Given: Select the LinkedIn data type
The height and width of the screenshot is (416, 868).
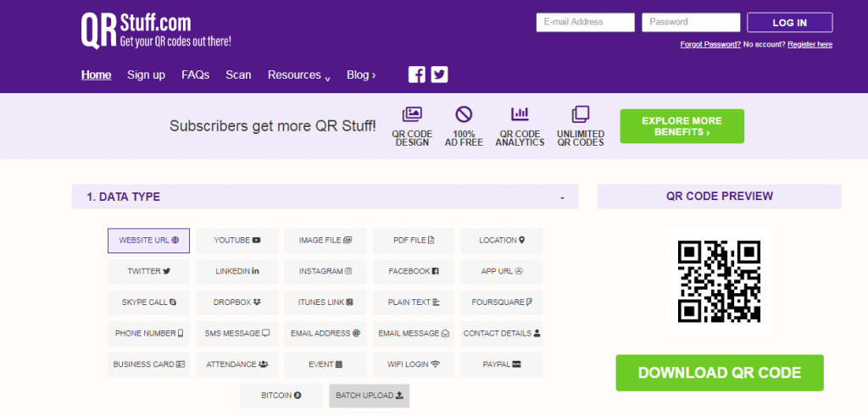Looking at the screenshot, I should 237,272.
